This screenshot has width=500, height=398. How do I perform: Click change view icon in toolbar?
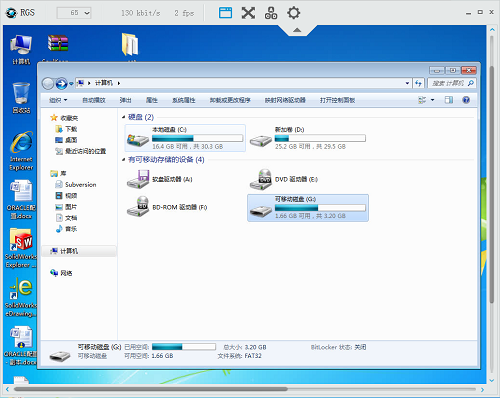422,100
